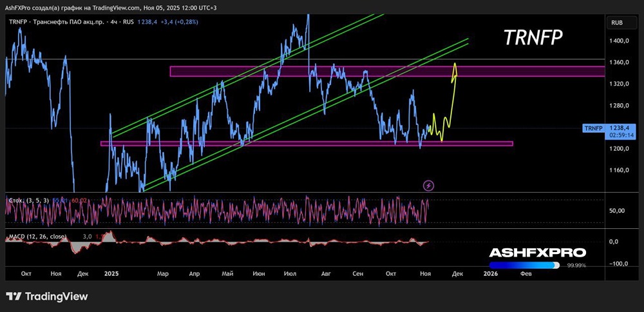644x312 pixels.
Task: Click the Июн label on time axis
Action: 259,273
